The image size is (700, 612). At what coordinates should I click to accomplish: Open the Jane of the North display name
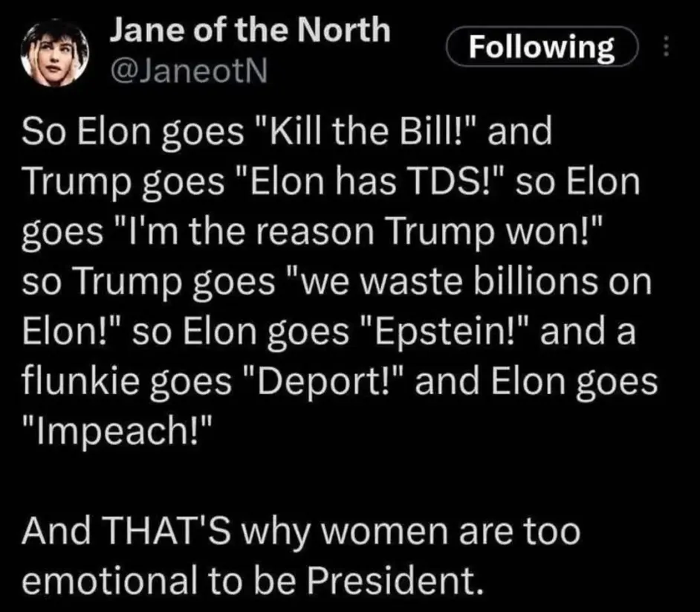click(250, 30)
